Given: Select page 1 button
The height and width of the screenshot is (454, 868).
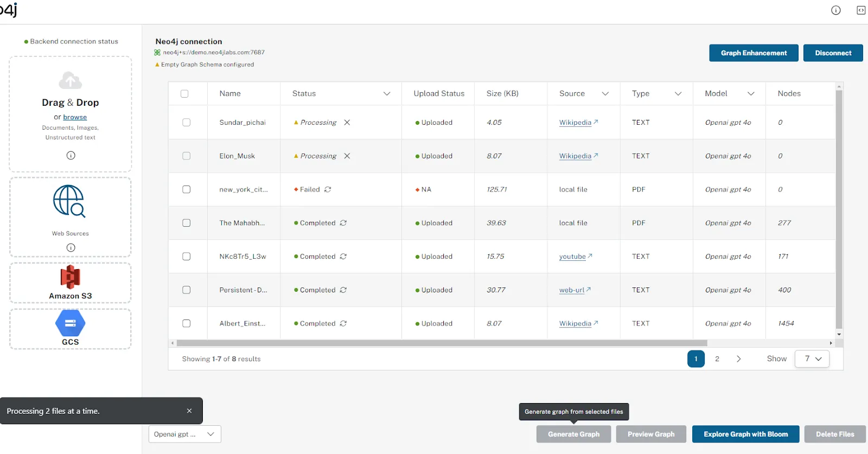Looking at the screenshot, I should point(696,359).
